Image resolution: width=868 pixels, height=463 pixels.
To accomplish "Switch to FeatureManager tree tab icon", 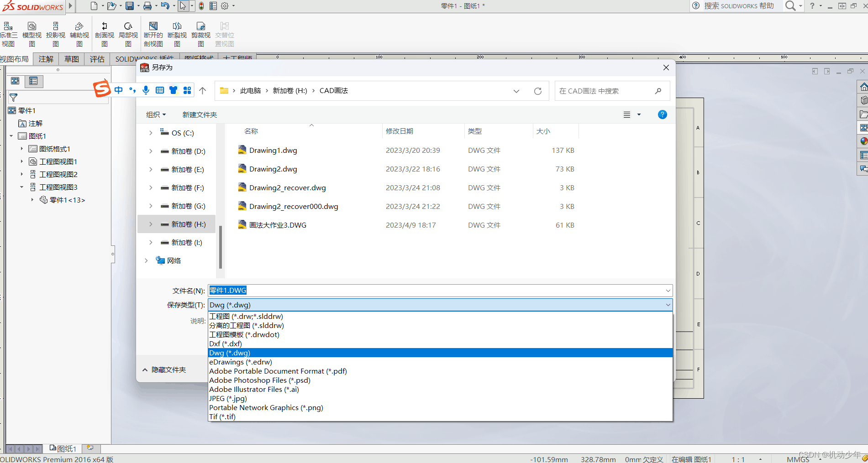I will tap(15, 81).
